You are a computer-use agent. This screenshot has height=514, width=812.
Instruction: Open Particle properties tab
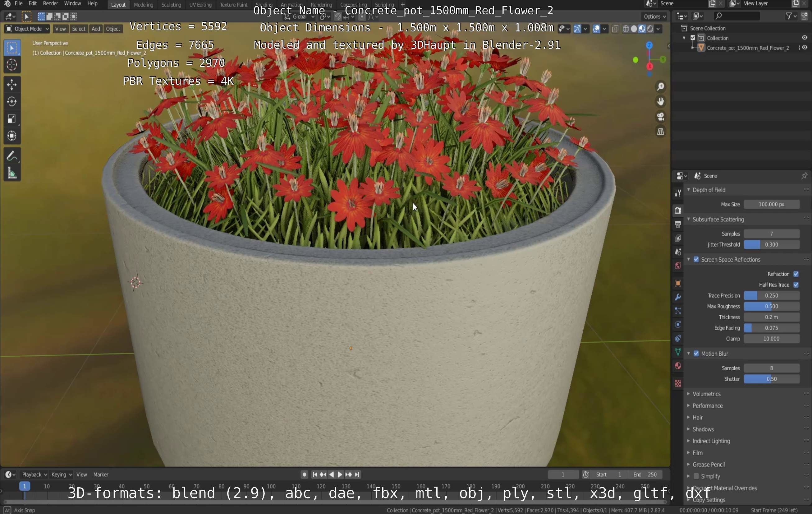678,311
